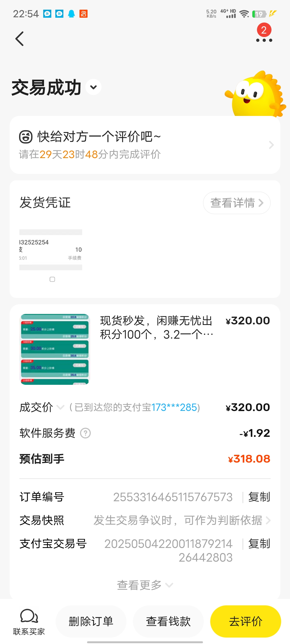Viewport: 290px width, 644px height.
Task: Tap the 删除订单 button
Action: 91,621
